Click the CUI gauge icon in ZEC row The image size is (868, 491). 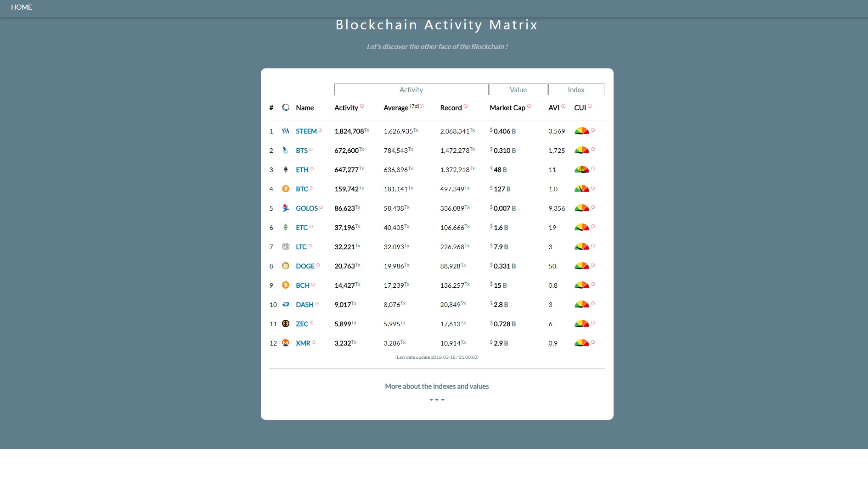[x=582, y=324]
